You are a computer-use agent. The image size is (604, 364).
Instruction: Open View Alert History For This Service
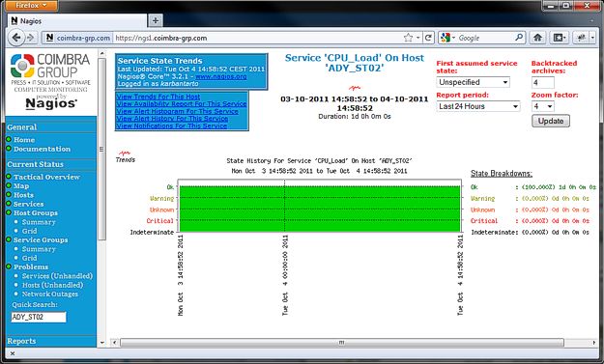click(x=172, y=119)
